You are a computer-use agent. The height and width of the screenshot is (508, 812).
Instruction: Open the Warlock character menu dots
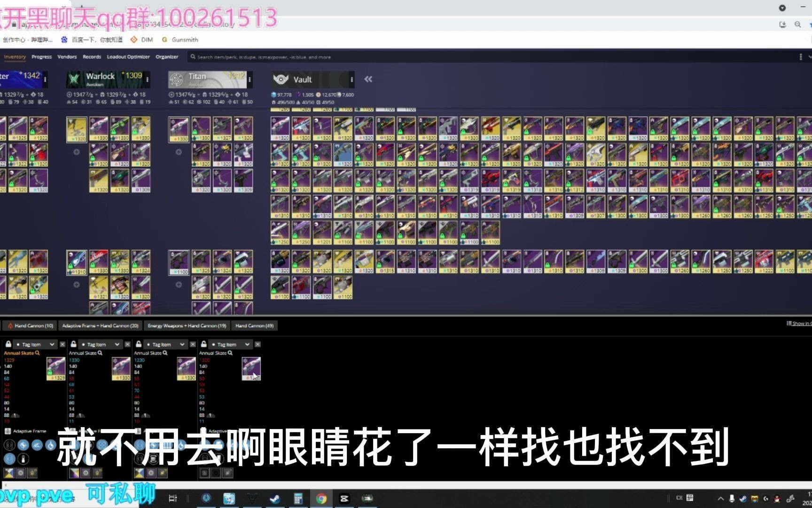click(x=148, y=80)
